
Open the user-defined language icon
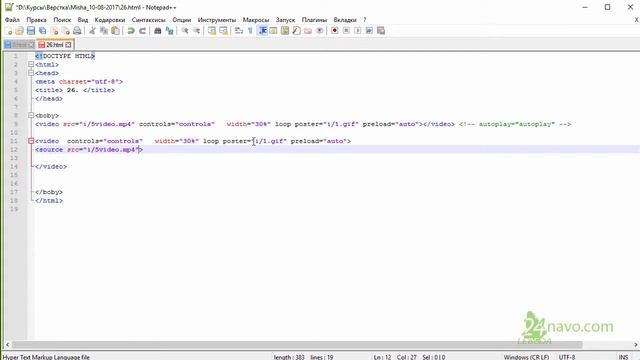coord(273,31)
